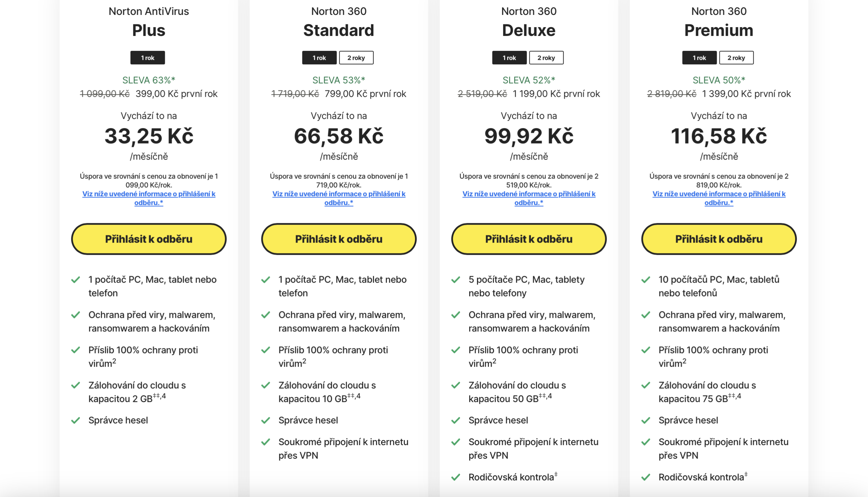This screenshot has height=497, width=868.
Task: Subscribe to the Norton 360 Deluxe plan
Action: [x=529, y=239]
